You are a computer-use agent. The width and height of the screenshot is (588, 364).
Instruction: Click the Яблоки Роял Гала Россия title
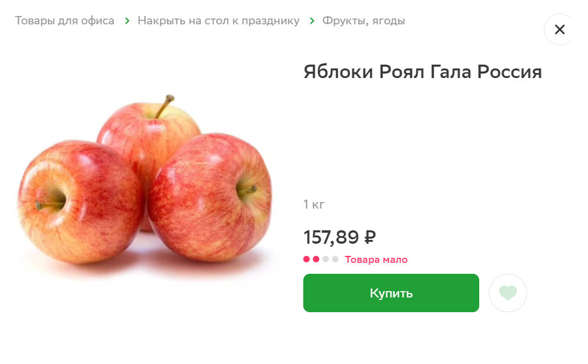(x=423, y=72)
